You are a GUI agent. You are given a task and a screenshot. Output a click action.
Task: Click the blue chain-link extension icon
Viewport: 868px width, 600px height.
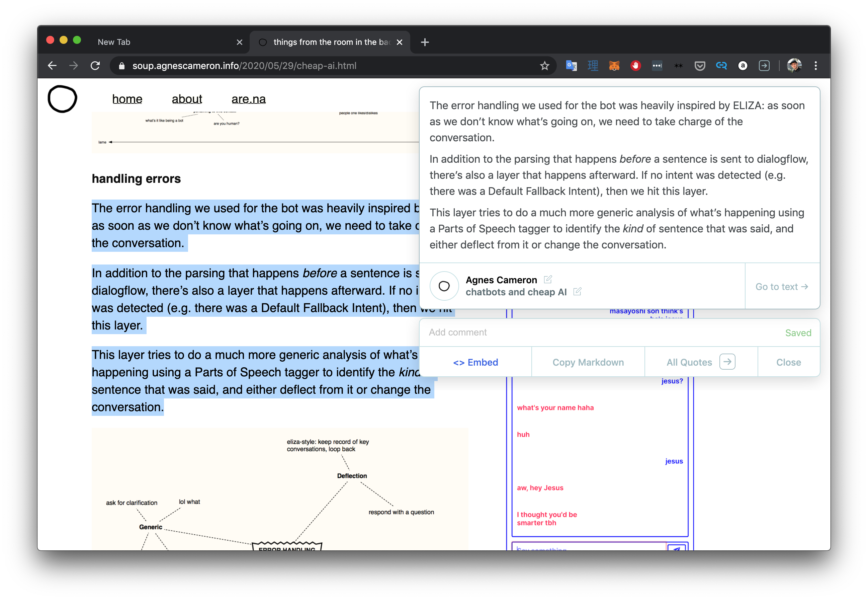[721, 66]
